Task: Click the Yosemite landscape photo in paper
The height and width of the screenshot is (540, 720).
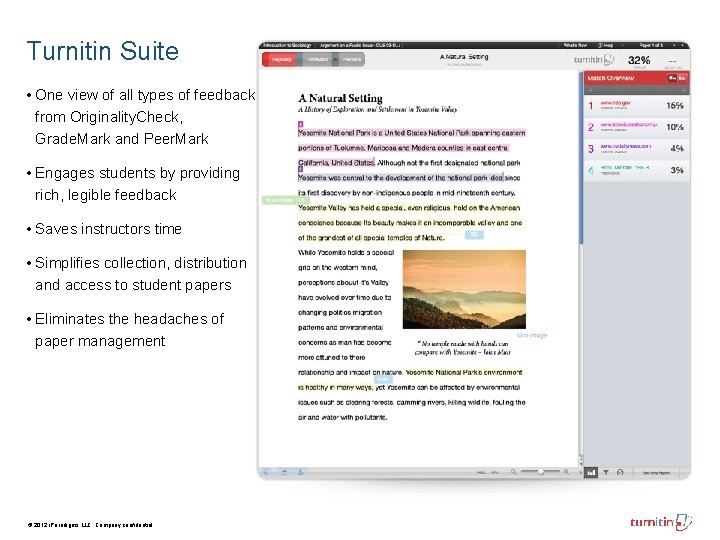Action: click(464, 289)
